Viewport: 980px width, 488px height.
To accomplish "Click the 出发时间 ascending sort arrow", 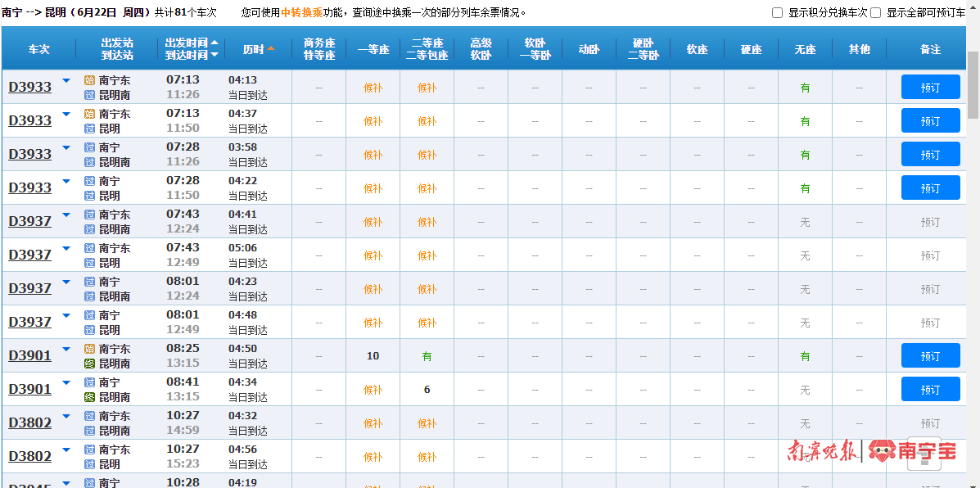I will (x=215, y=42).
